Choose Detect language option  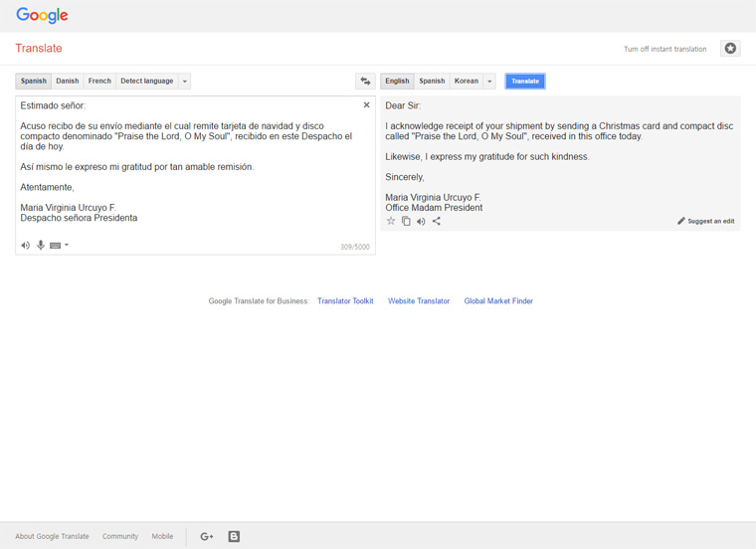[147, 81]
